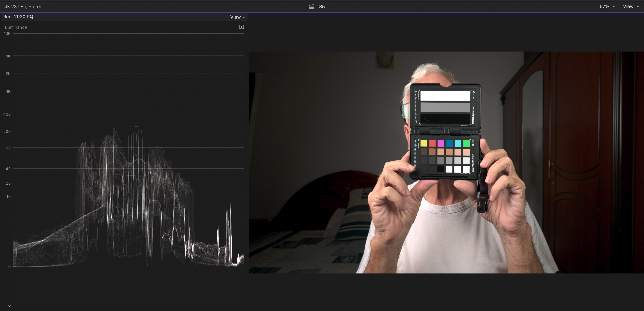Click the project name 85
The width and height of the screenshot is (644, 311).
point(322,7)
